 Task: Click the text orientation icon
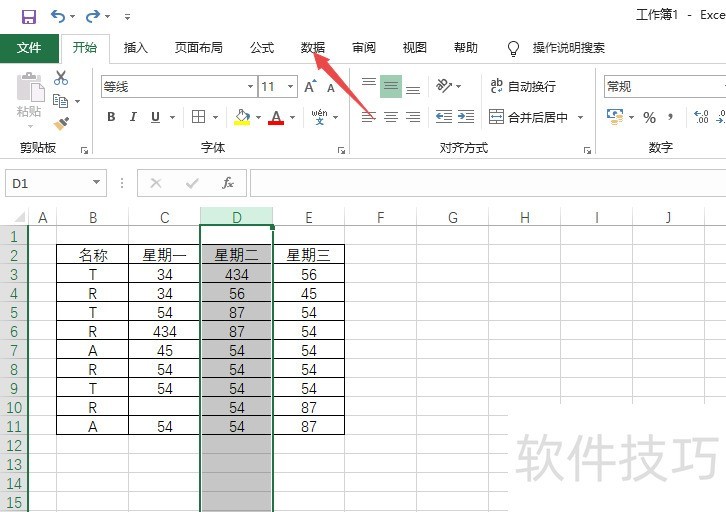(x=444, y=87)
